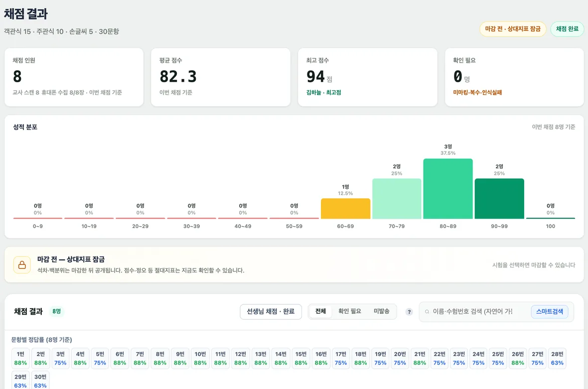Click the magnifier icon in the search box
Image resolution: width=588 pixels, height=389 pixels.
(x=427, y=312)
